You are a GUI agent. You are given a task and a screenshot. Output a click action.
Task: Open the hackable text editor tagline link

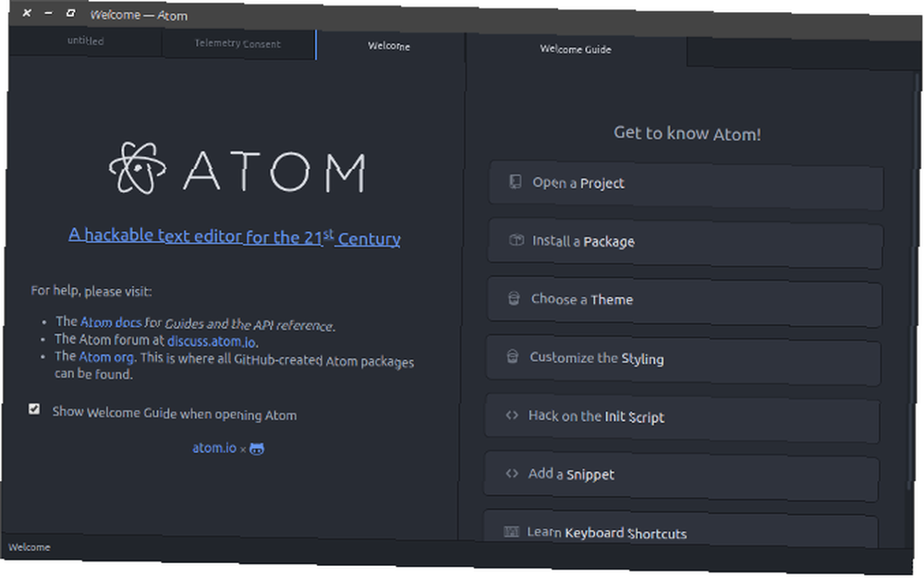(x=235, y=236)
